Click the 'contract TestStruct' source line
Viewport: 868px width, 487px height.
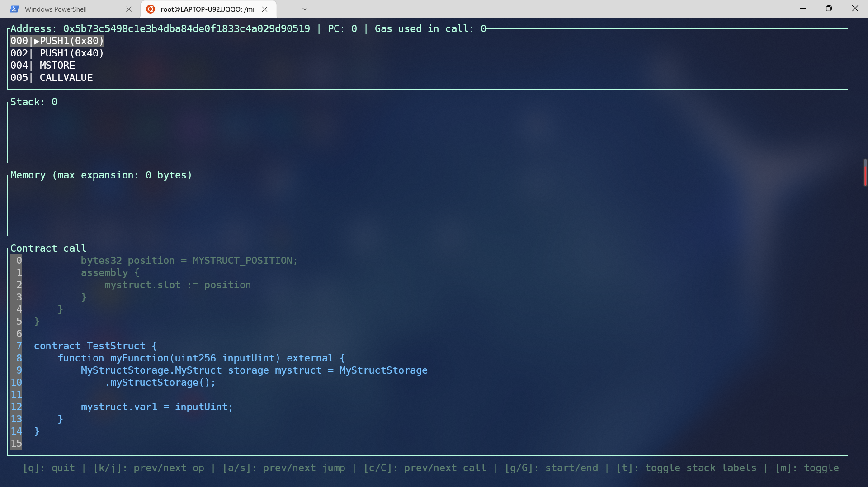point(95,346)
